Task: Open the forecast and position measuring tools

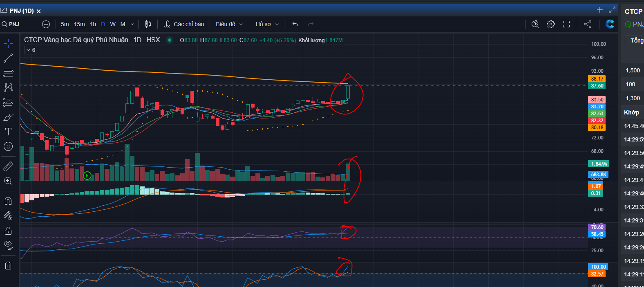Action: (8, 102)
